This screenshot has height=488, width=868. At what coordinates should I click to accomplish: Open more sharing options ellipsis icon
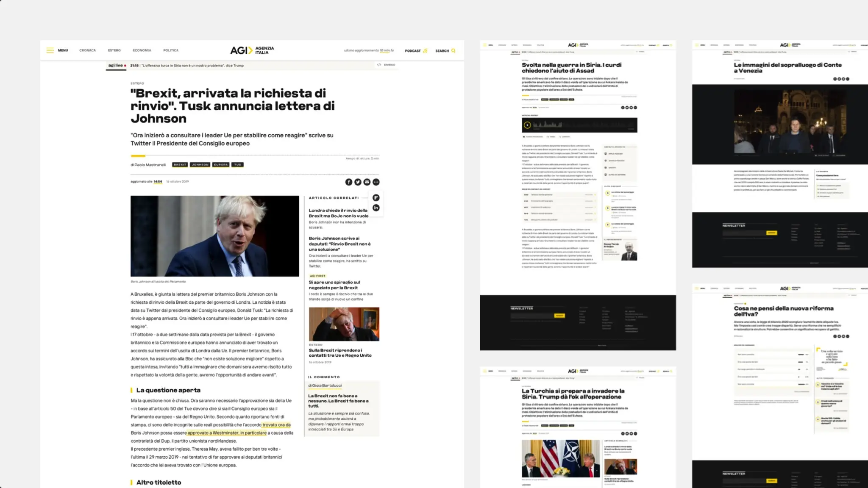point(376,182)
